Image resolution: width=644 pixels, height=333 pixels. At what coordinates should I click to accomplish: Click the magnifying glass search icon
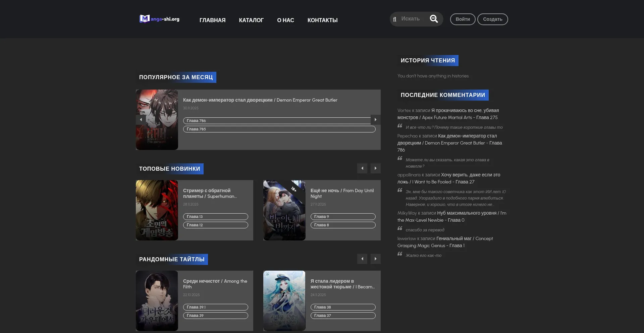coord(434,19)
